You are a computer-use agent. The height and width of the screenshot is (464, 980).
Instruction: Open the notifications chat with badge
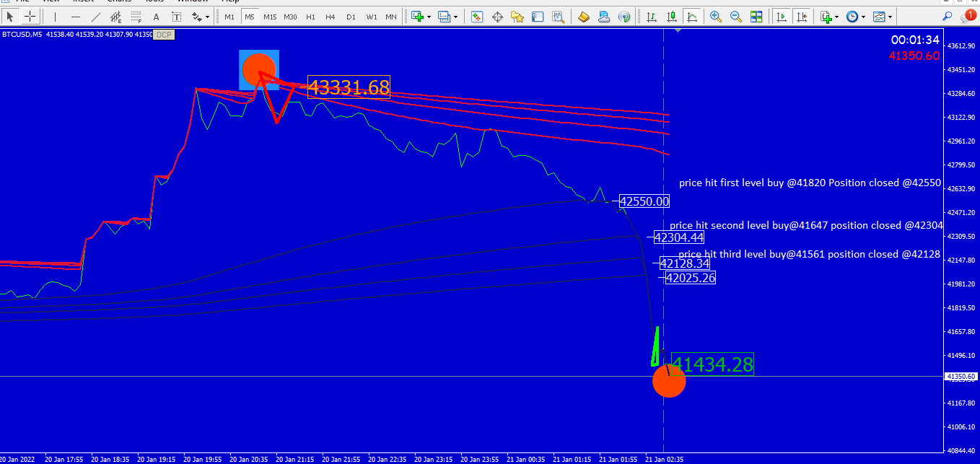[967, 15]
